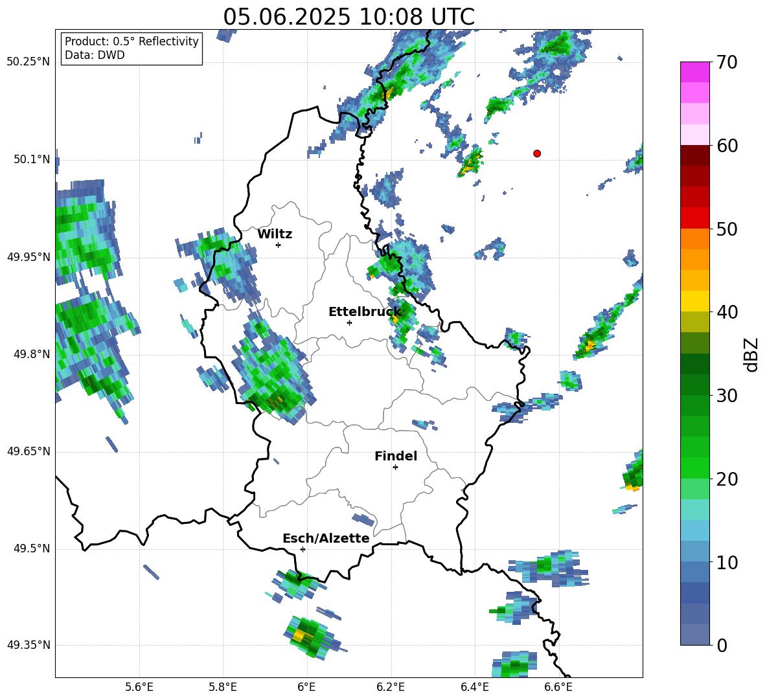Image resolution: width=767 pixels, height=700 pixels.
Task: Click the 49.35°N latitude label
Action: (x=29, y=645)
